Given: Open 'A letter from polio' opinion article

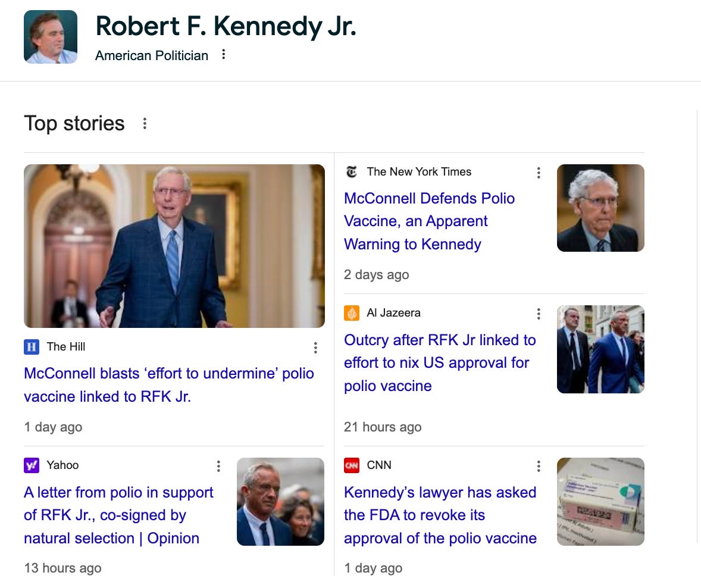Looking at the screenshot, I should tap(118, 515).
